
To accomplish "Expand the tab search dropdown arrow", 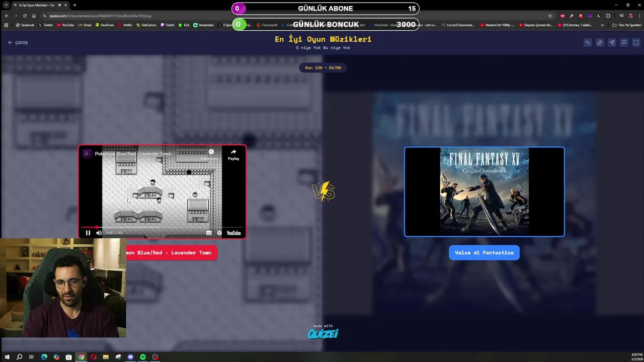I will 6,5.
